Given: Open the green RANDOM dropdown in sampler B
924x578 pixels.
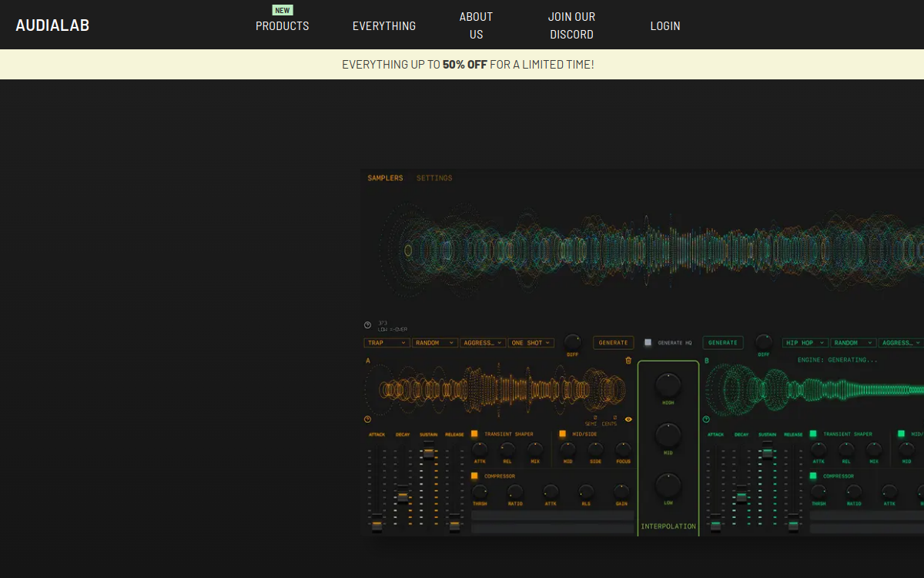Looking at the screenshot, I should (x=853, y=343).
